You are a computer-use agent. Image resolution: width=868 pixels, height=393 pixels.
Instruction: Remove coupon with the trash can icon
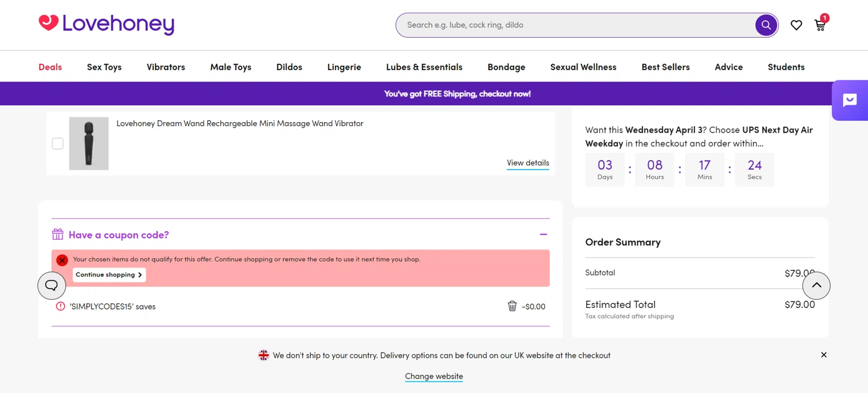(x=512, y=306)
